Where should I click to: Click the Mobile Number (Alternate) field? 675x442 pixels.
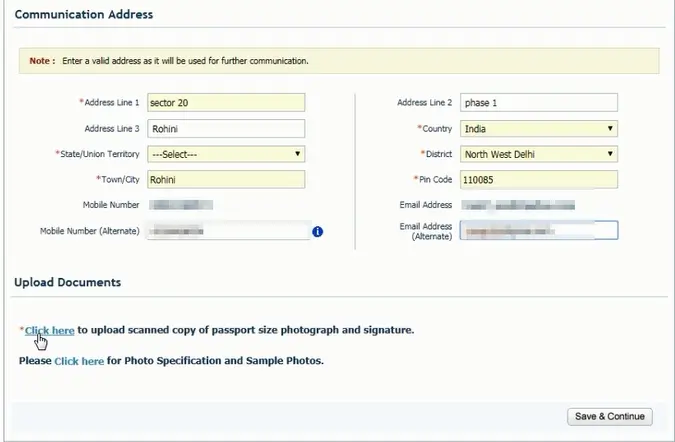click(226, 231)
